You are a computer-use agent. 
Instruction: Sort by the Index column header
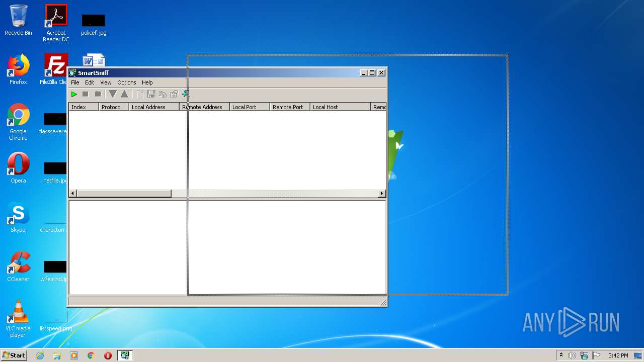point(84,107)
